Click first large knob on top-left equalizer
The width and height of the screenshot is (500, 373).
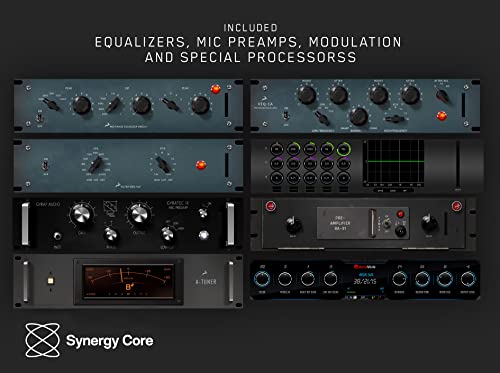82,104
